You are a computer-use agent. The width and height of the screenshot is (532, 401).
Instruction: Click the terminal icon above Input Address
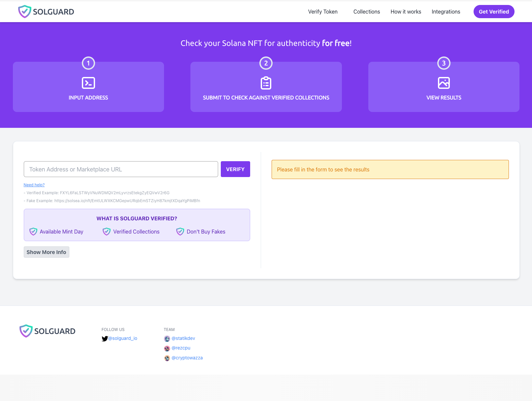[88, 83]
